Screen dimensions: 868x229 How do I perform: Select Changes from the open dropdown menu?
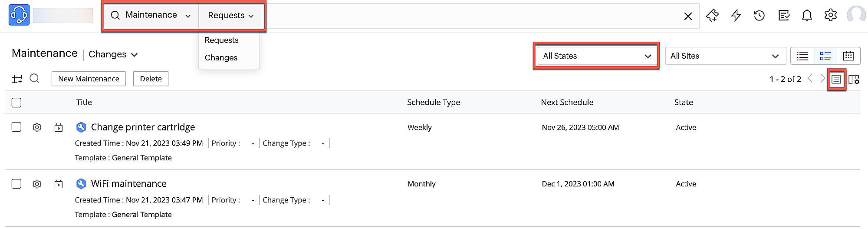point(221,58)
